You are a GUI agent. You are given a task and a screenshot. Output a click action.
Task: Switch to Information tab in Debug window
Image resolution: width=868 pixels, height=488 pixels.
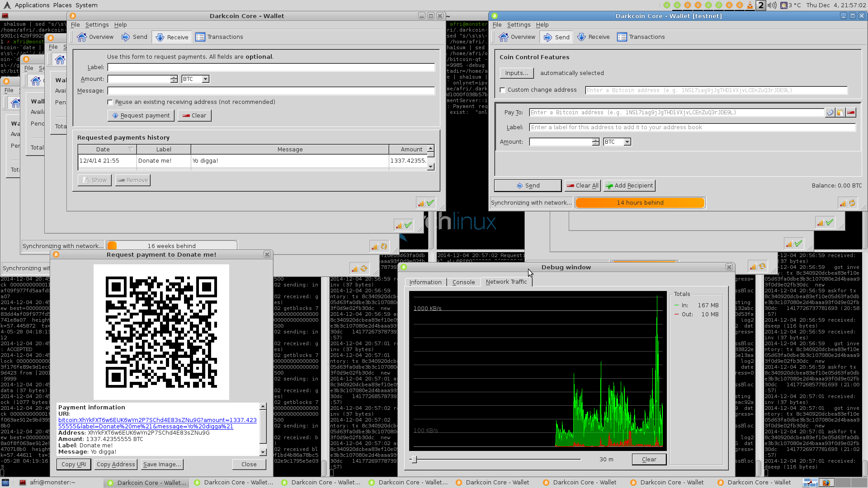(425, 282)
